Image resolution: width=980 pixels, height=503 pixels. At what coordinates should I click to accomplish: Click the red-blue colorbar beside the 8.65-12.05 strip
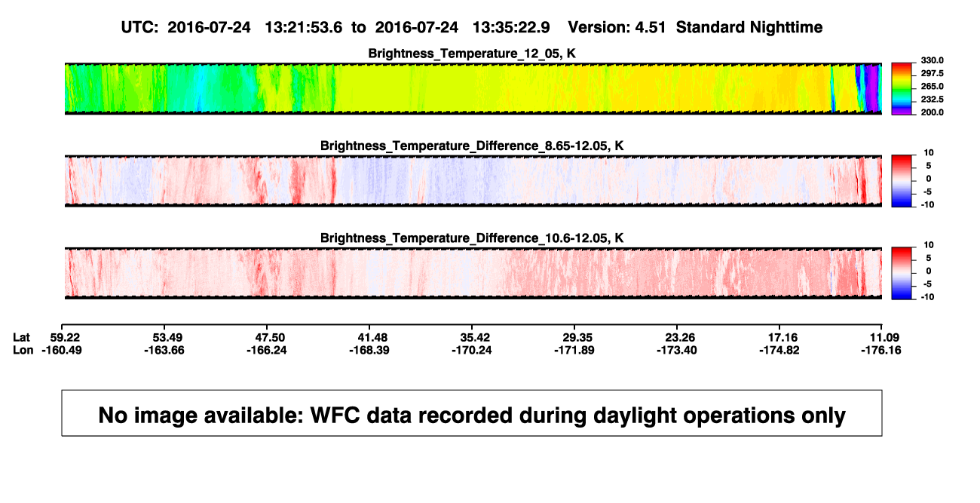click(x=902, y=181)
